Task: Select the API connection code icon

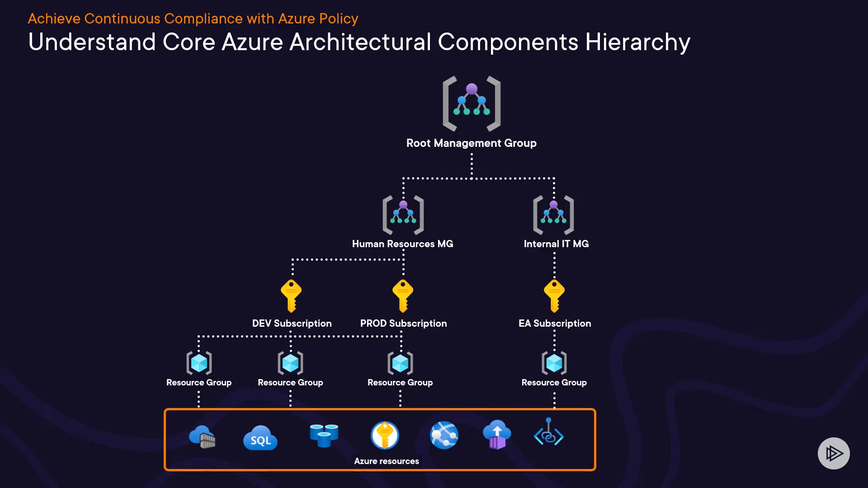Action: (548, 433)
